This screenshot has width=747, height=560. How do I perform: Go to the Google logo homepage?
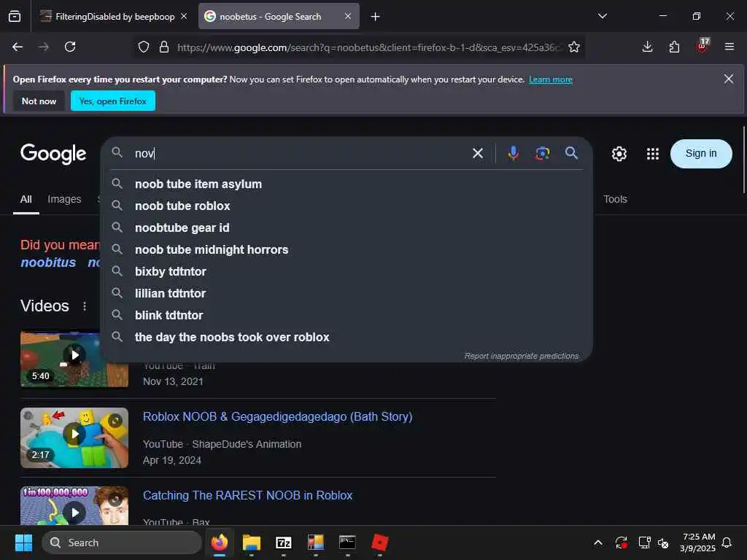tap(53, 154)
